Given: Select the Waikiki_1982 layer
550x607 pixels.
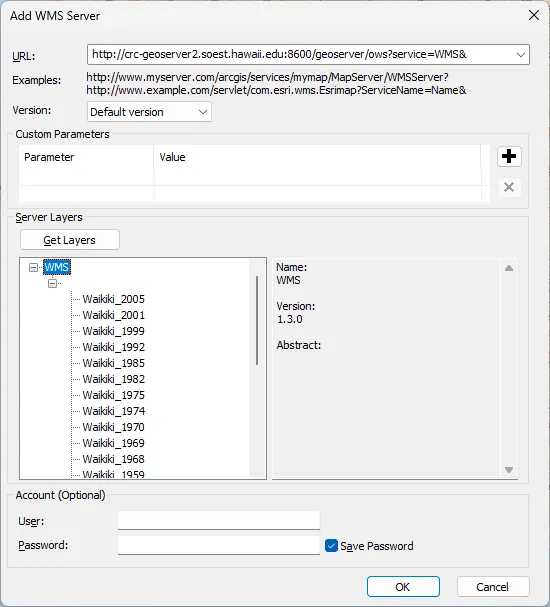Looking at the screenshot, I should pos(113,379).
